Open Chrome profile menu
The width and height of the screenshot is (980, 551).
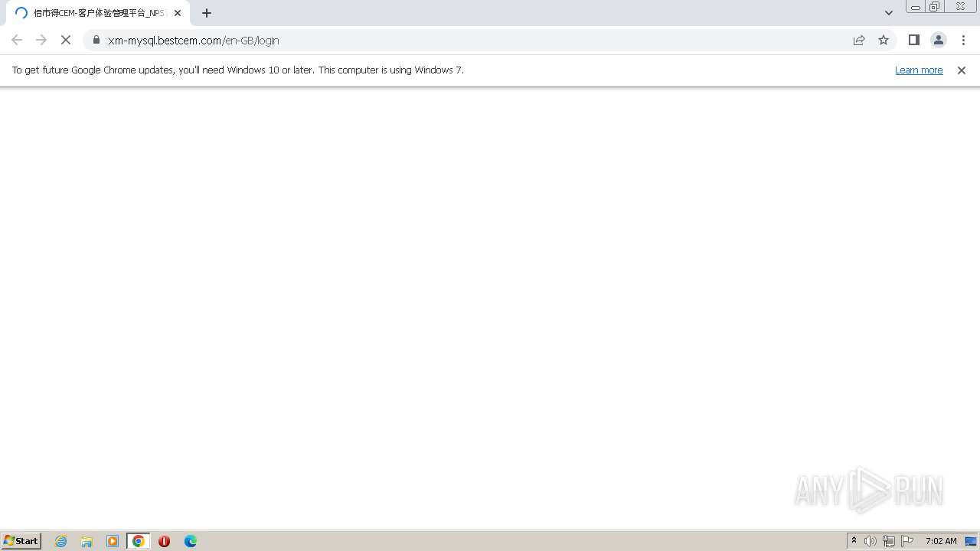click(939, 40)
